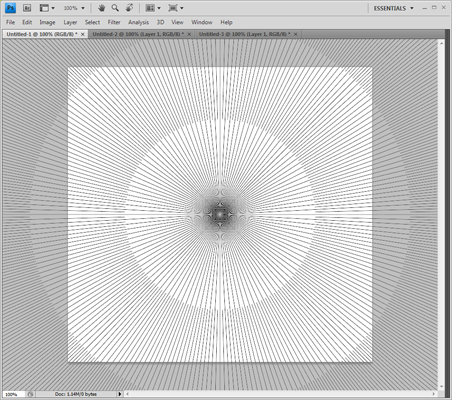Viewport: 452px width, 400px height.
Task: Open the status bar info arrow menu
Action: point(120,394)
